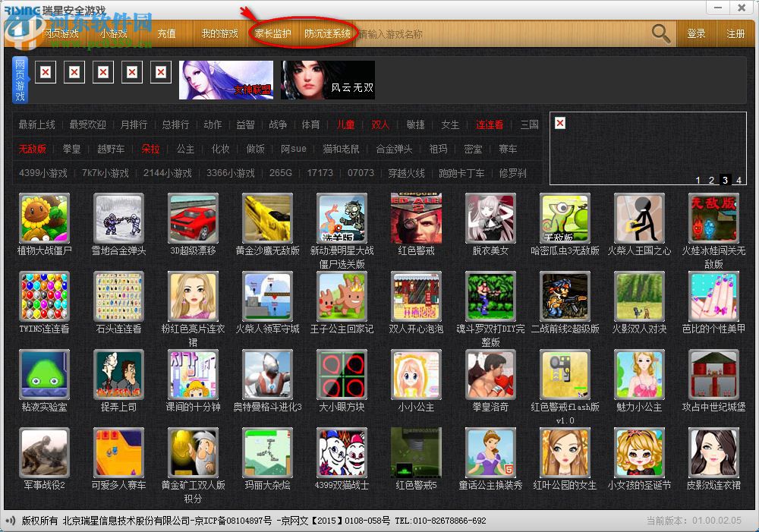Open the 我的游戏 tab
The height and width of the screenshot is (532, 759).
click(x=220, y=33)
